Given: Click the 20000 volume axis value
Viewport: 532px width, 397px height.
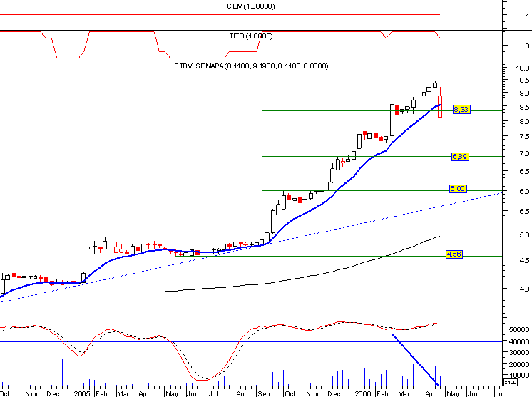Looking at the screenshot, I should (519, 364).
